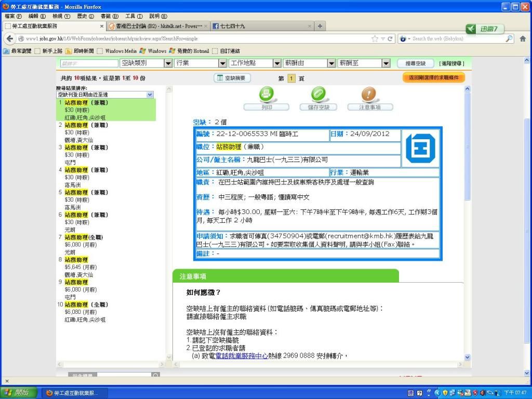The image size is (532, 399).
Task: Switch to the 七七四十九 Facebook tab
Action: coord(262,26)
